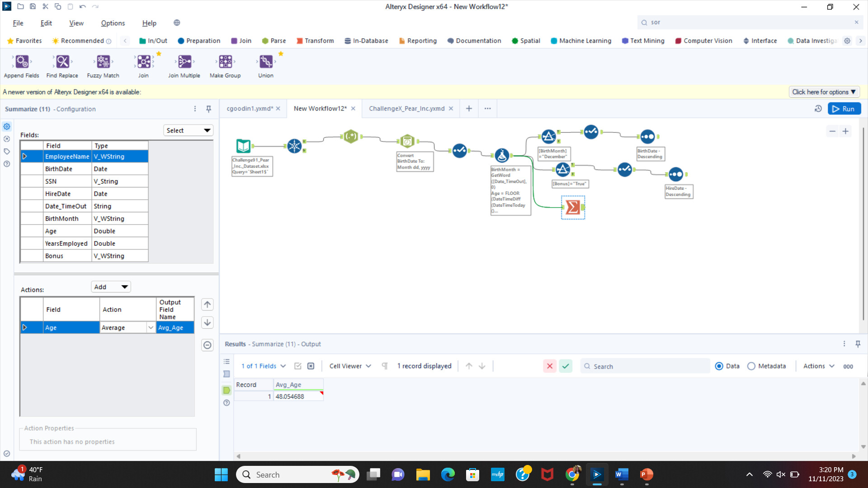
Task: Select the Data radio button
Action: [x=719, y=366]
